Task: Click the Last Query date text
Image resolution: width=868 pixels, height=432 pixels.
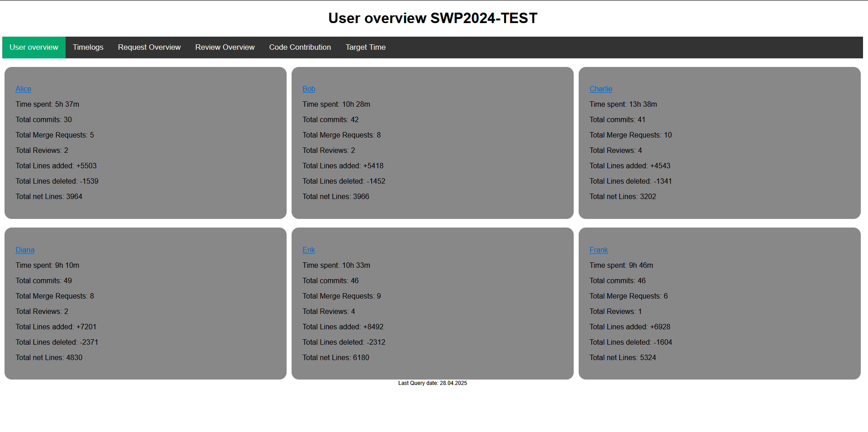Action: tap(433, 383)
